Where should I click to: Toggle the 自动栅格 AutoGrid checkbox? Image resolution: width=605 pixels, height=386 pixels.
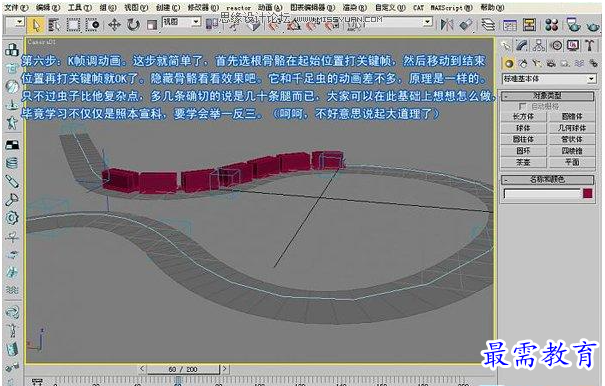[x=522, y=106]
